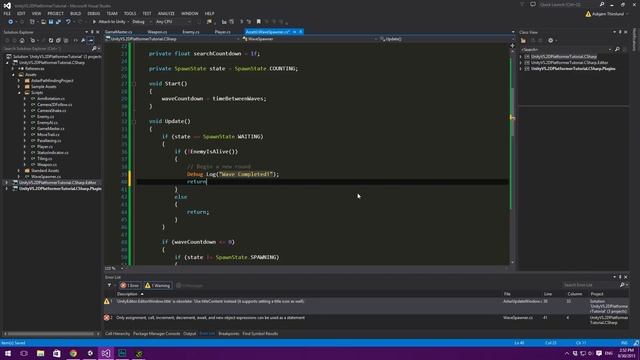Expand the CSharp.Plugins project in Solution Explorer
640x360 pixels.
pyautogui.click(x=7, y=189)
